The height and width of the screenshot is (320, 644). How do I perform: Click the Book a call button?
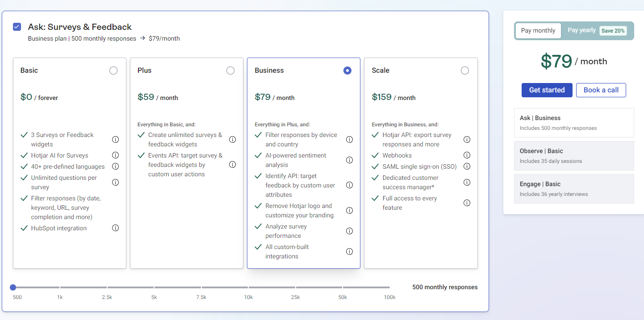(601, 90)
